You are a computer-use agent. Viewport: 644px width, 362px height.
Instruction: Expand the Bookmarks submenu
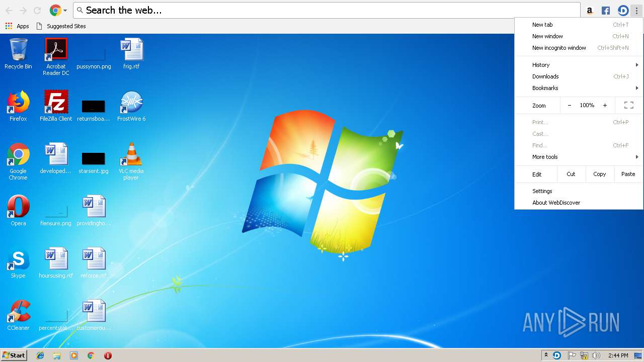pos(579,88)
